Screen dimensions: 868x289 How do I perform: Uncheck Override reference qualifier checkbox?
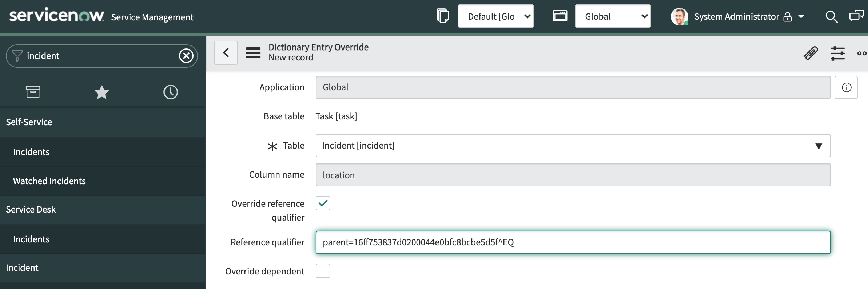tap(323, 203)
